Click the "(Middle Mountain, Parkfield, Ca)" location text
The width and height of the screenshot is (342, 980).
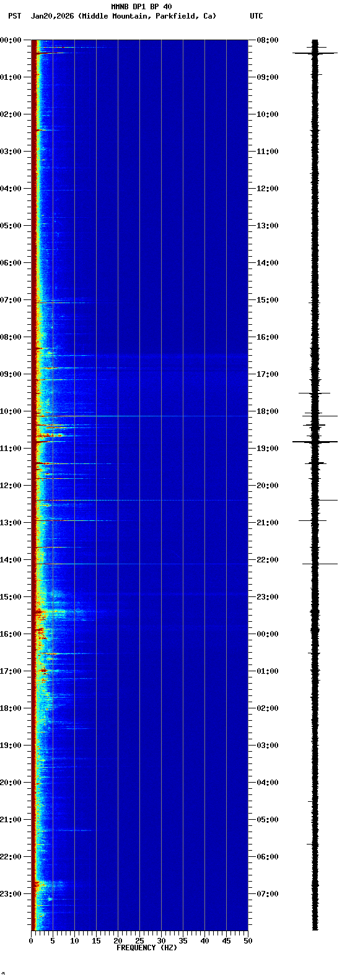pyautogui.click(x=147, y=16)
